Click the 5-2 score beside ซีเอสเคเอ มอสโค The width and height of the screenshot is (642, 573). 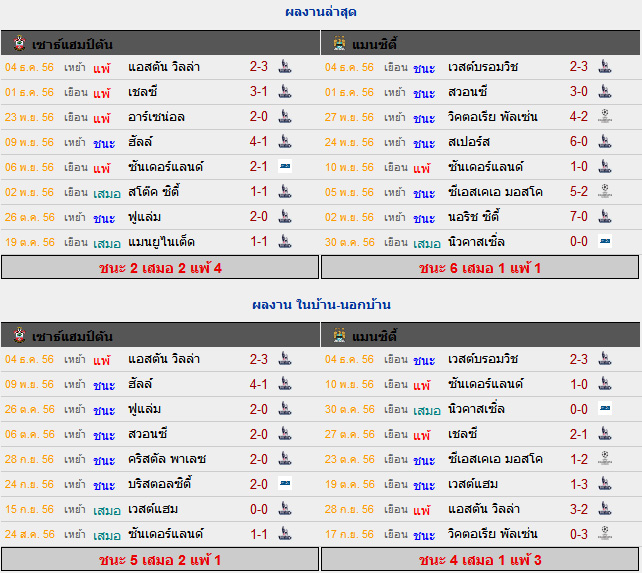tap(579, 191)
